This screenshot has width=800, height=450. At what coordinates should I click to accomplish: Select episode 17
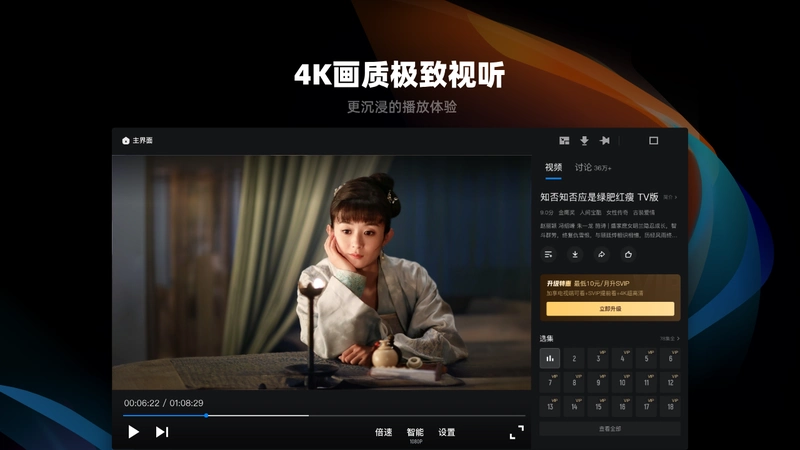pyautogui.click(x=646, y=406)
